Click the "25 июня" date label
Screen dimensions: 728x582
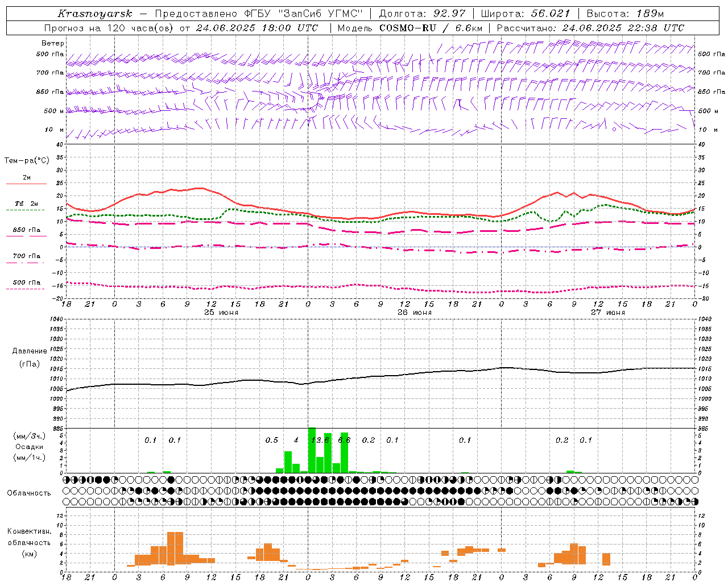click(221, 313)
